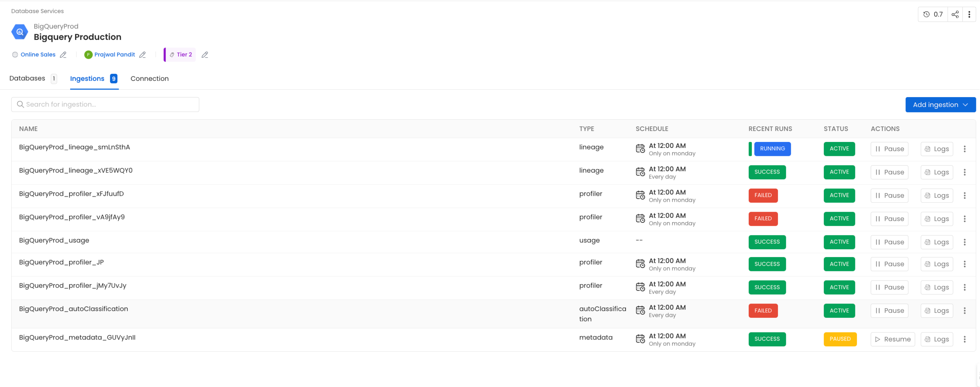The width and height of the screenshot is (980, 387).
Task: Click the search magnifier icon
Action: 21,104
